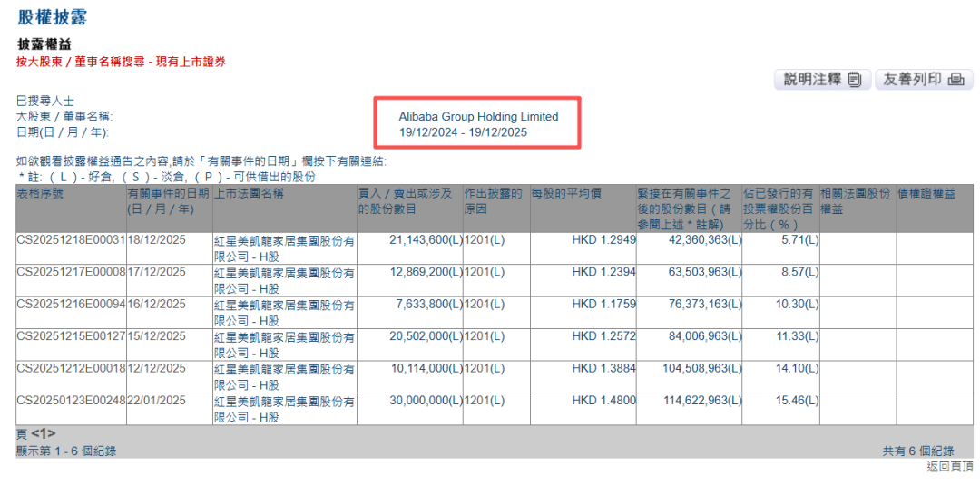
Task: Click 顯示第 1 - 6 個紀錄 record count
Action: click(x=66, y=451)
